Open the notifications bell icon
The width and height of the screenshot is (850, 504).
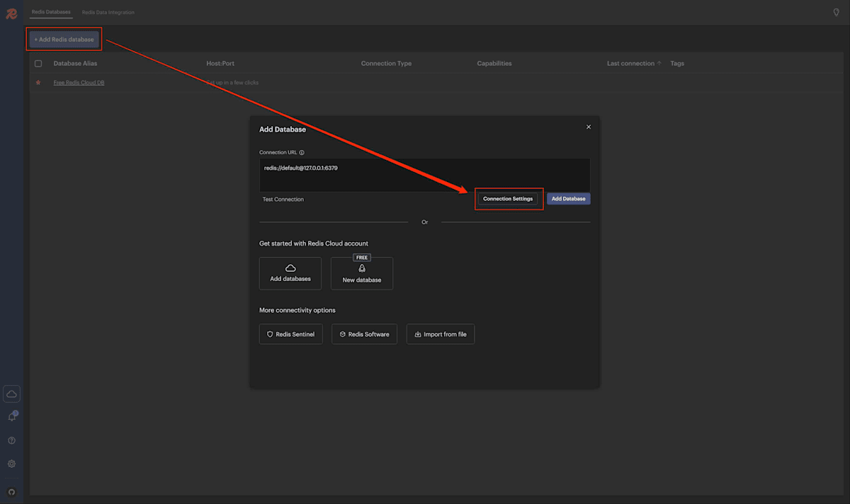[x=11, y=417]
